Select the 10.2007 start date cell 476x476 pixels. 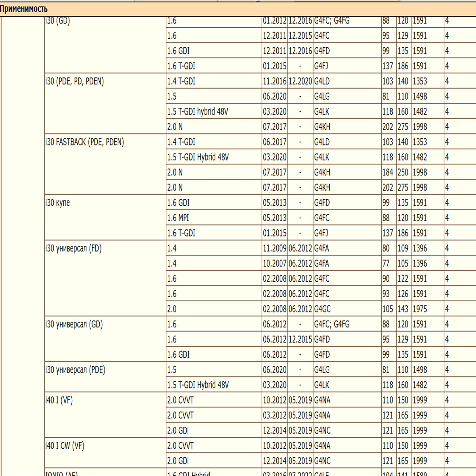[x=274, y=264]
